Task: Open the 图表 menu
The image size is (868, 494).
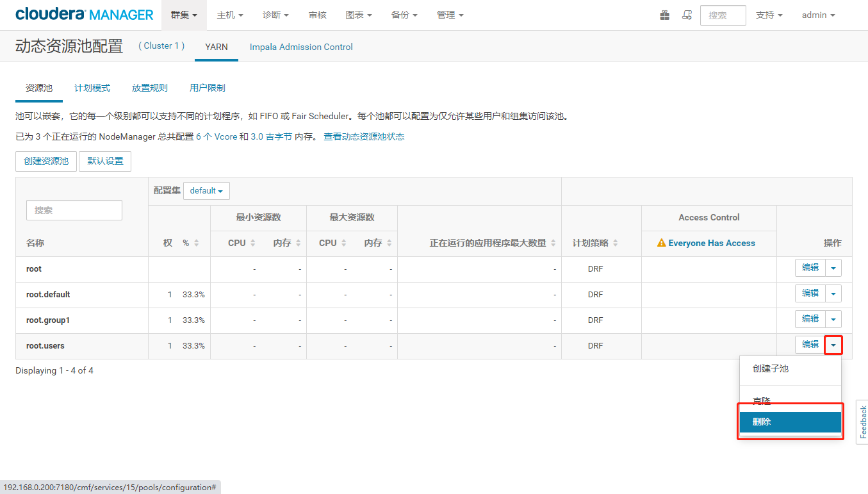Action: (359, 15)
